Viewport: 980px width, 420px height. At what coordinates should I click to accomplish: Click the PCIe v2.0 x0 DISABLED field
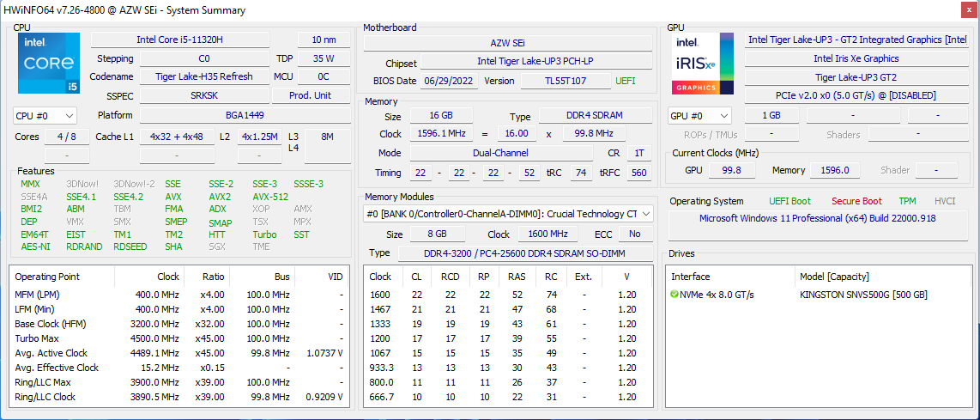point(856,95)
